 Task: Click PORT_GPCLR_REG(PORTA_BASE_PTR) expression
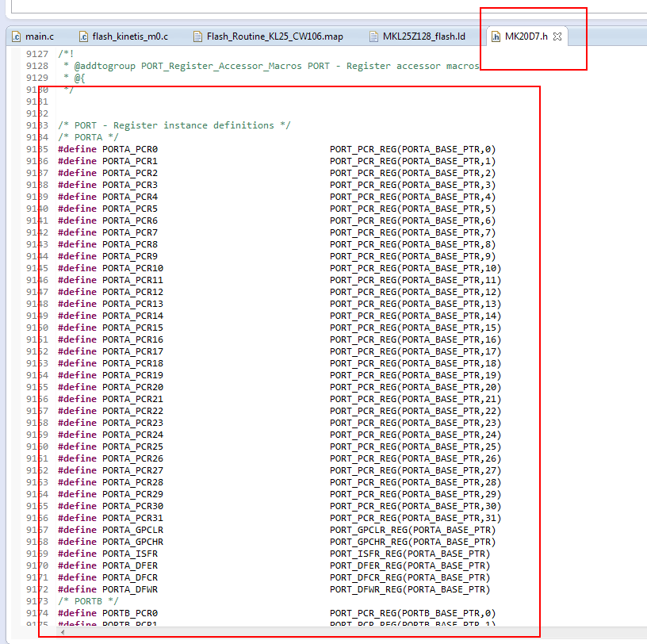pos(412,530)
